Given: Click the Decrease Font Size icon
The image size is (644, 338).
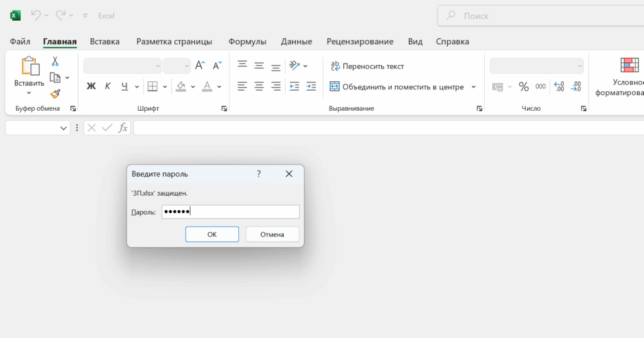Looking at the screenshot, I should 217,65.
